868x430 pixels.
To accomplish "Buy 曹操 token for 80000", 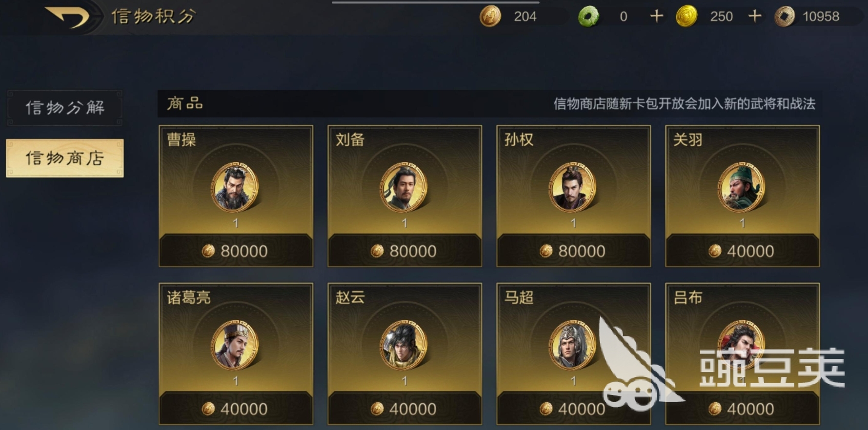I will [236, 251].
